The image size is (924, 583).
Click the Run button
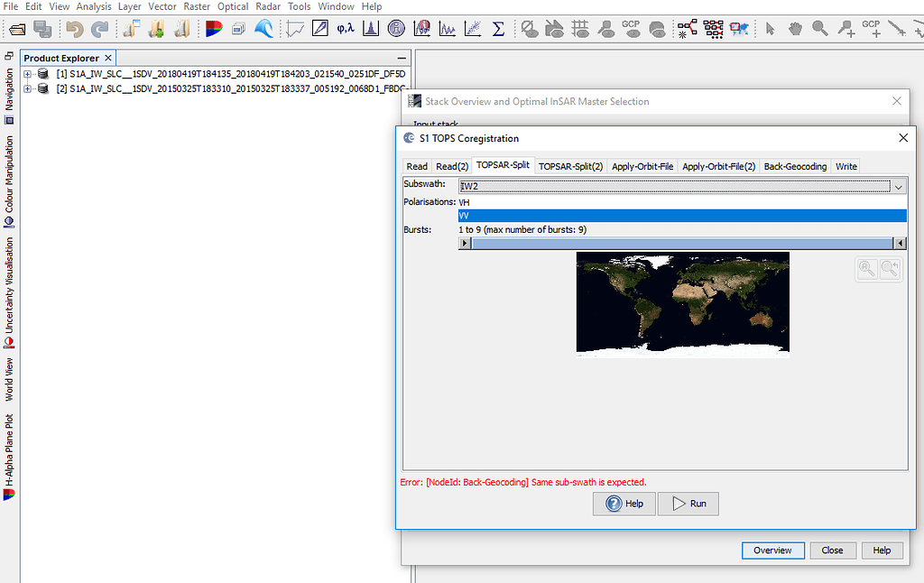pyautogui.click(x=688, y=504)
